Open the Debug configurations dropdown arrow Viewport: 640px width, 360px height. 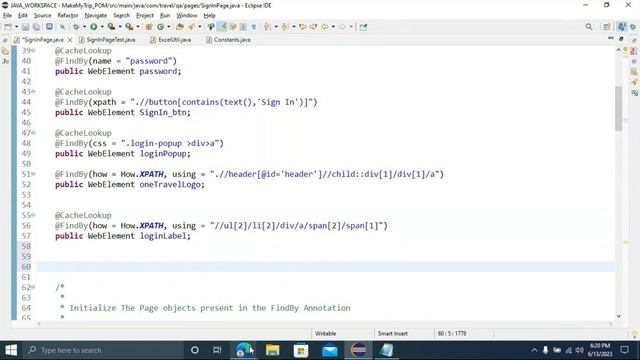tap(84, 27)
